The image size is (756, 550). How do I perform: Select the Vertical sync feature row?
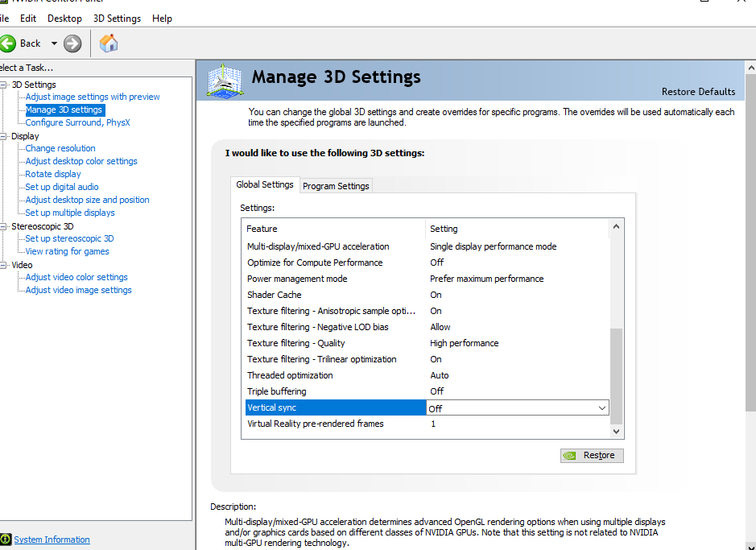click(336, 407)
